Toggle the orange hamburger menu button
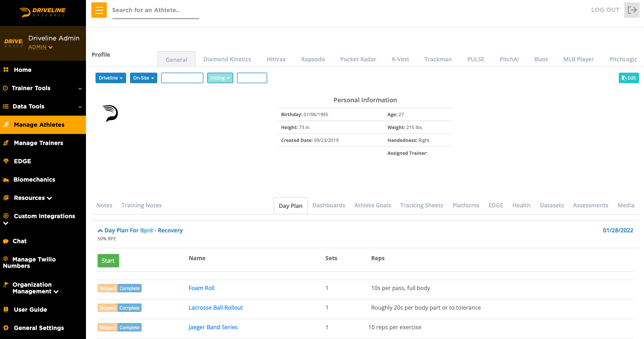Viewport: 644px width, 339px height. coord(99,10)
